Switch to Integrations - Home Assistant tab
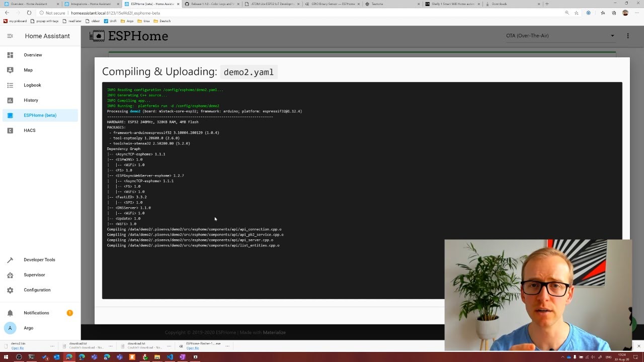Screen dimensions: 644x362 92,4
